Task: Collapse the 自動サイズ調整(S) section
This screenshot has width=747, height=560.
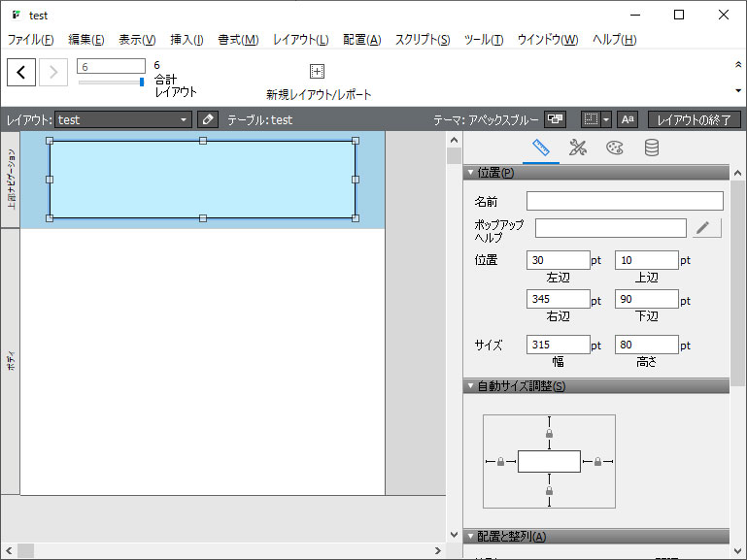Action: pyautogui.click(x=470, y=385)
